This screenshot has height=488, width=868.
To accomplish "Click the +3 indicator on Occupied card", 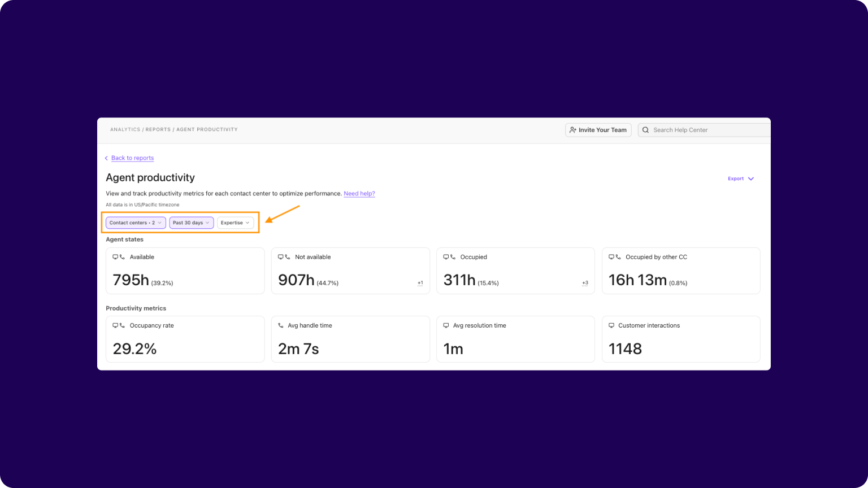I will (x=585, y=283).
